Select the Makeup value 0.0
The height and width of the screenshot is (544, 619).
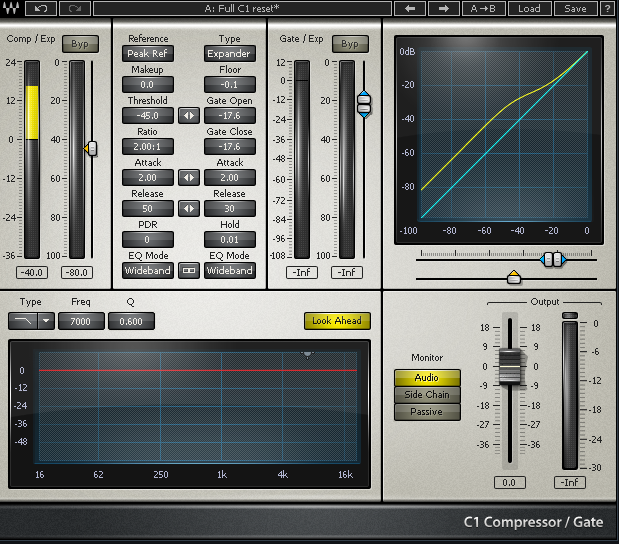click(x=148, y=84)
